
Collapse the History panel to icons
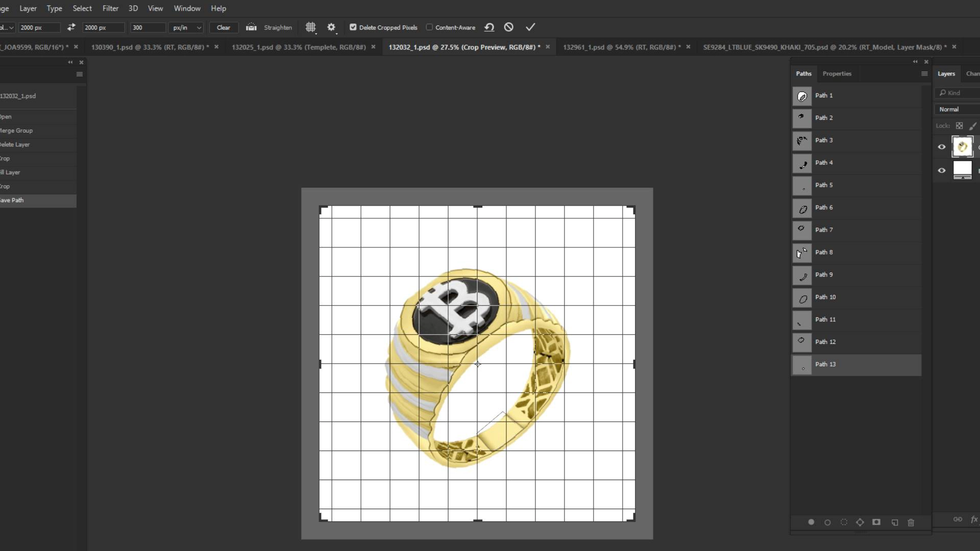coord(70,62)
